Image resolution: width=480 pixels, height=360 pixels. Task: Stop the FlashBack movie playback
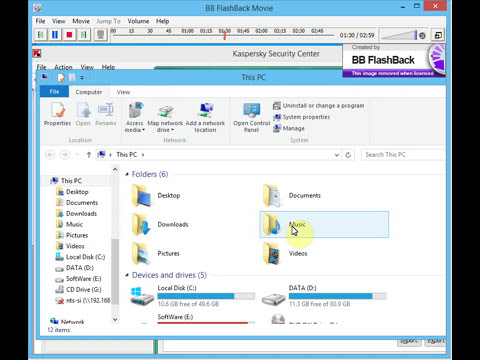[x=69, y=35]
